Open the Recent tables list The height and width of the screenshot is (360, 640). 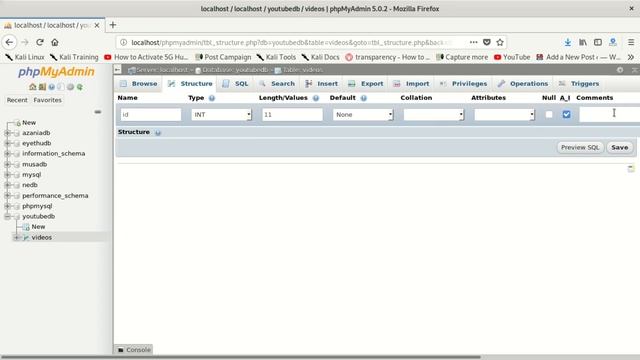[x=17, y=100]
